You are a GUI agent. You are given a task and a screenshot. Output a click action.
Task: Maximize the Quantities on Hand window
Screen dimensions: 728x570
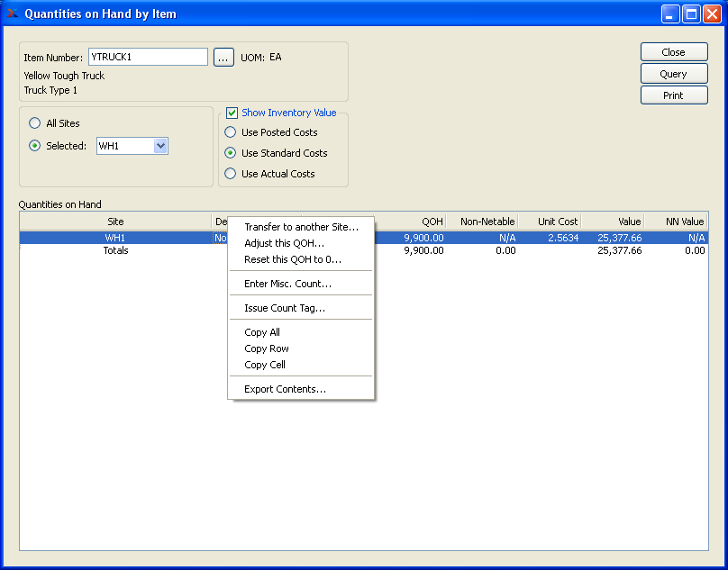(691, 14)
